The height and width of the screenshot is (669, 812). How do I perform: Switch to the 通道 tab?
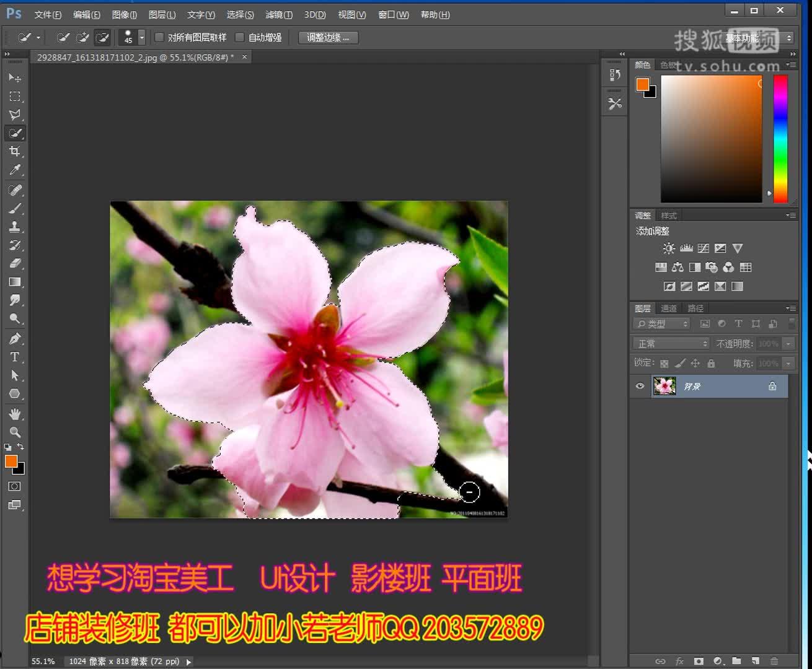669,308
